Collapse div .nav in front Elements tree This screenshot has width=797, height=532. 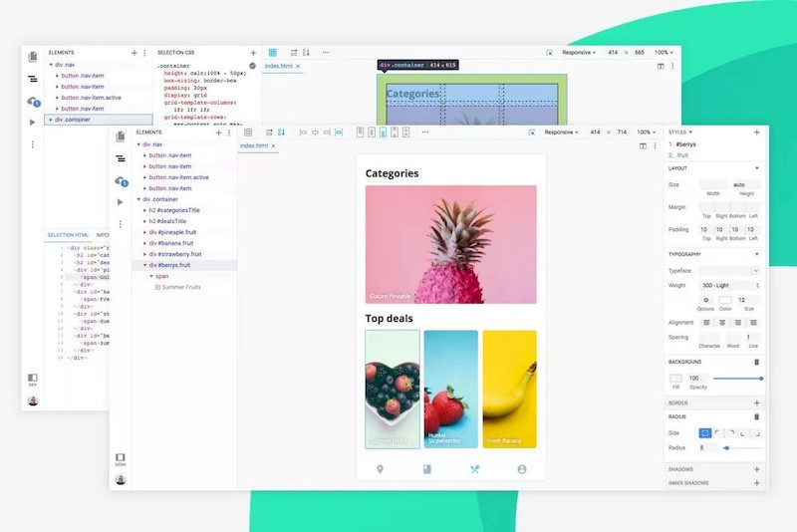coord(138,144)
